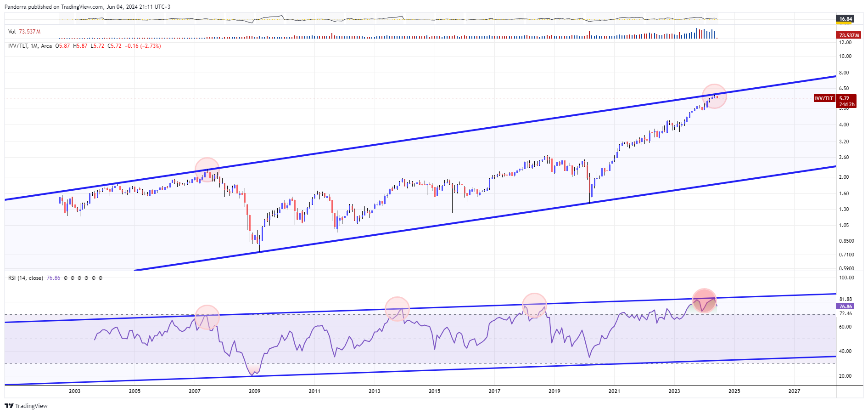Viewport: 868px width, 414px height.
Task: Click the 73.537M value beside Vol
Action: click(30, 32)
